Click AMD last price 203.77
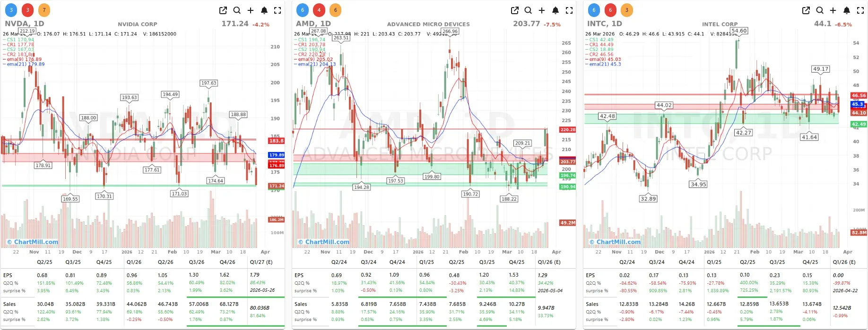 [527, 24]
